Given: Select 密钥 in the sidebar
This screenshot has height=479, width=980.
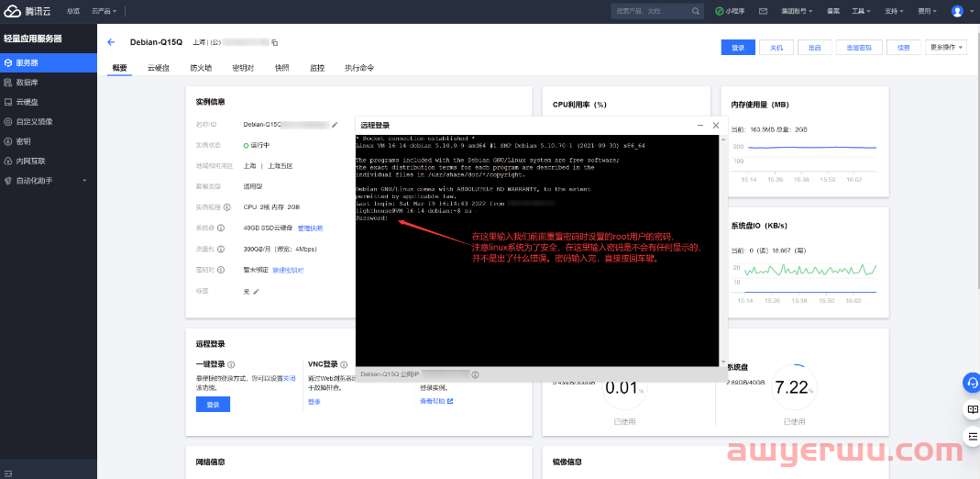Looking at the screenshot, I should tap(48, 141).
